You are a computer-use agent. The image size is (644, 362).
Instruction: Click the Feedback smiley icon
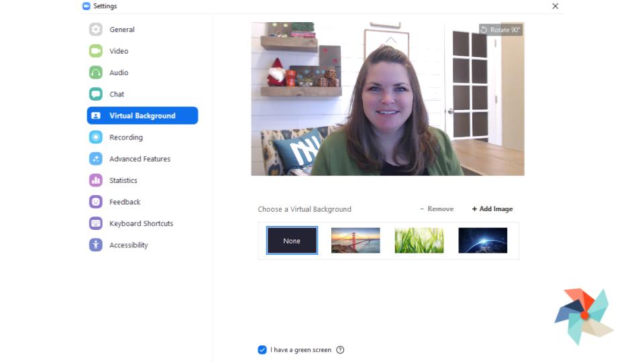pos(96,202)
